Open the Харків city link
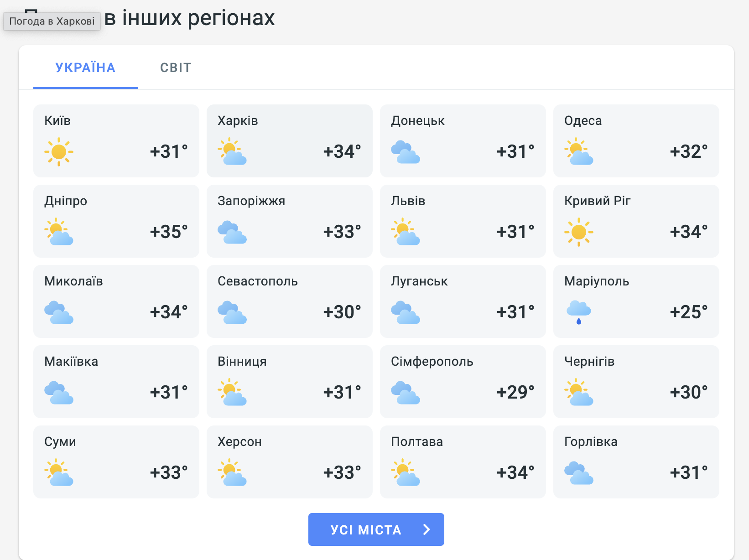This screenshot has height=560, width=749. coord(238,121)
